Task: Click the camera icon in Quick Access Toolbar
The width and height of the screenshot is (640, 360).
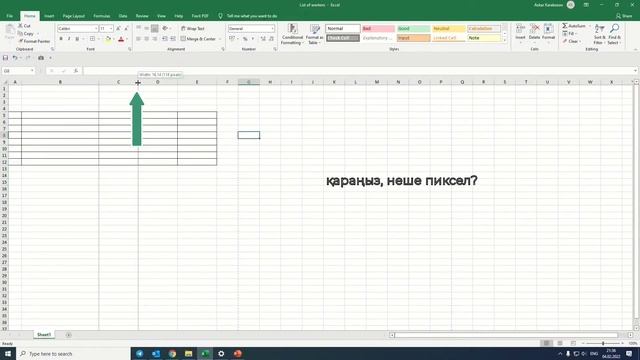Action: (41, 58)
